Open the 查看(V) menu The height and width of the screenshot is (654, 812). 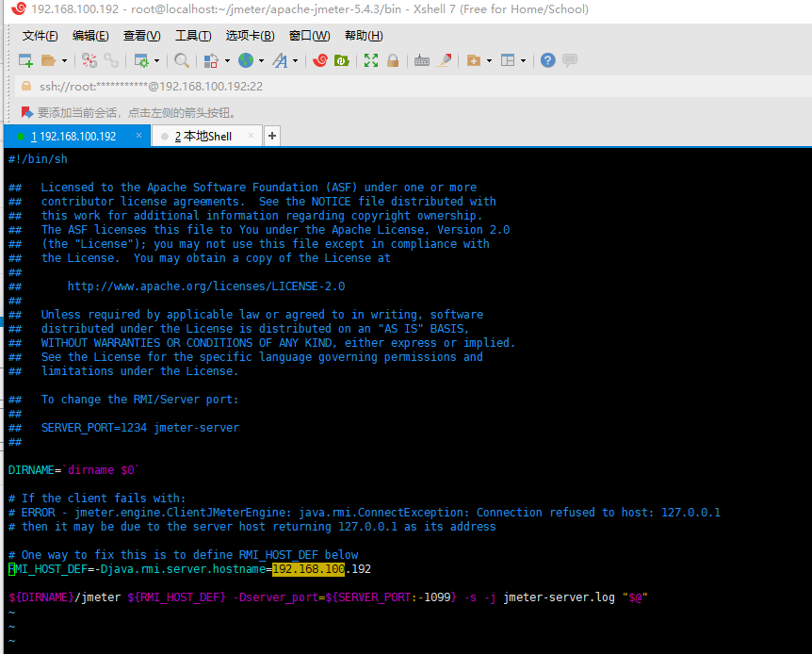tap(142, 36)
